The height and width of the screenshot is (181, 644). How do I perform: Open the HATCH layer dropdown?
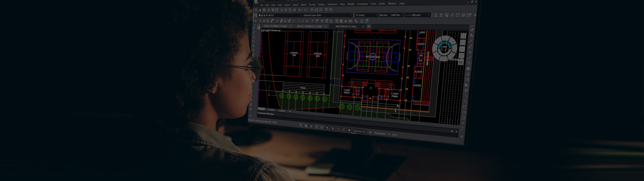click(x=301, y=15)
